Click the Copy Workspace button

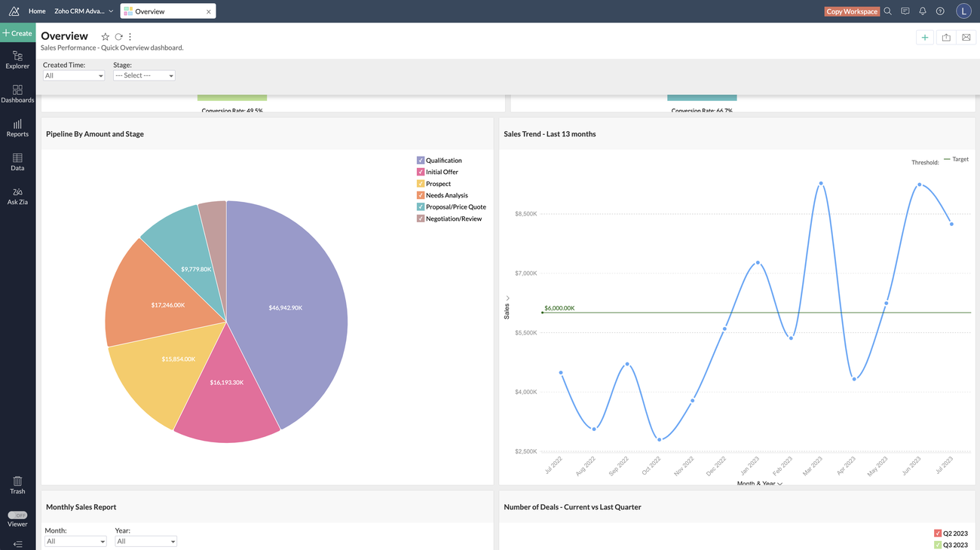click(x=852, y=11)
